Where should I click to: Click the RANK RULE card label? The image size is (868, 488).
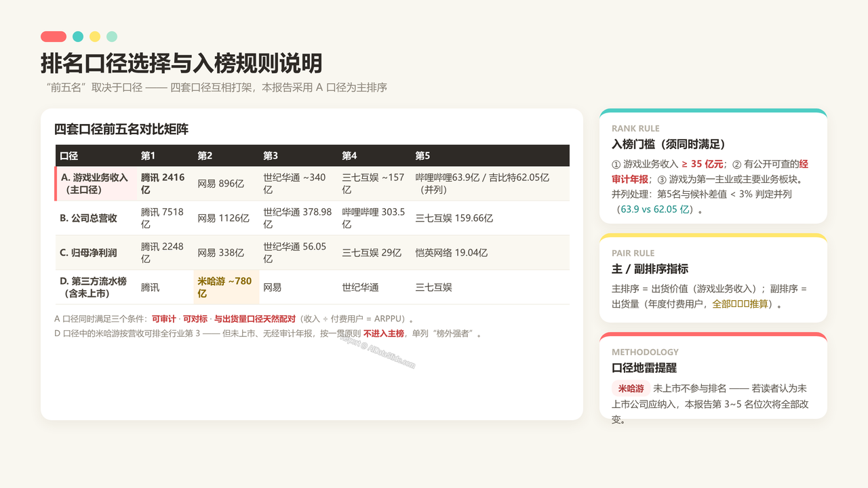(635, 129)
